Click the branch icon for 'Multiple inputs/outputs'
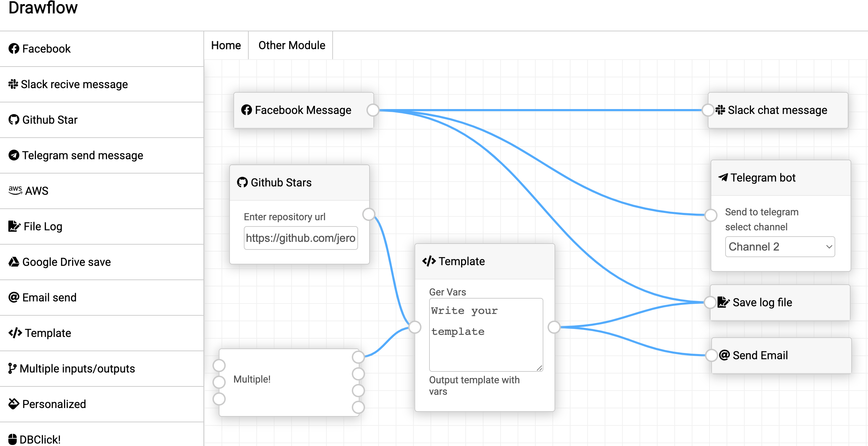The height and width of the screenshot is (446, 868). (13, 368)
